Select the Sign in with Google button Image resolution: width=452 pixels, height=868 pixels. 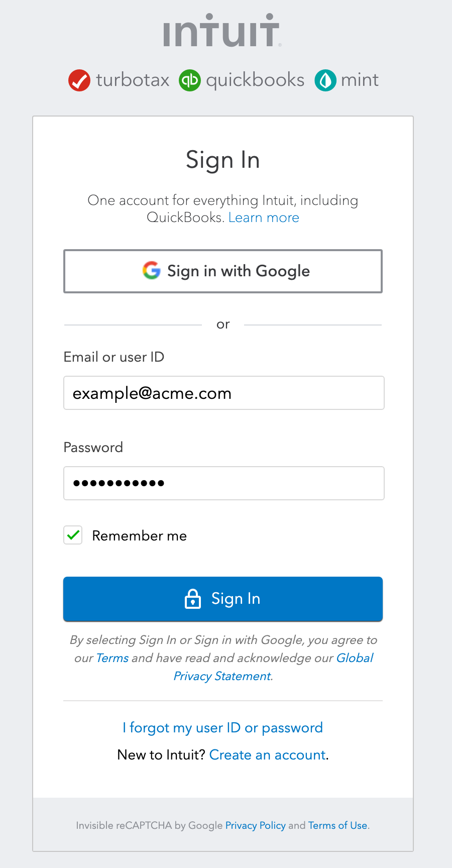point(223,271)
